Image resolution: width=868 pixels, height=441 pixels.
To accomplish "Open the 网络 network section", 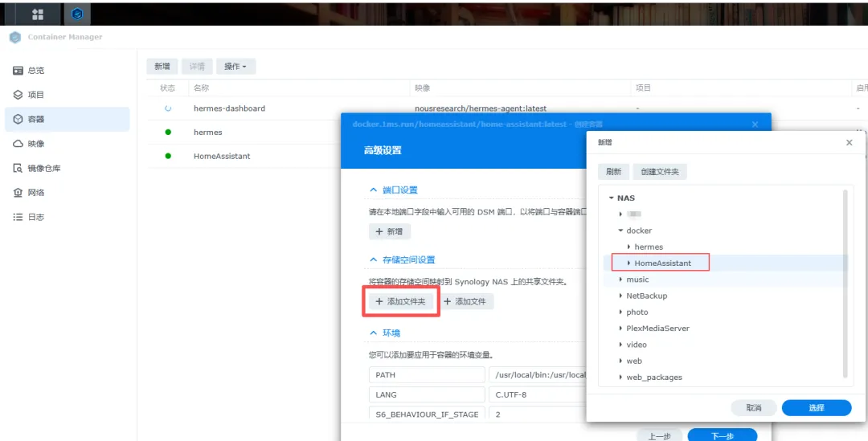I will (67, 193).
